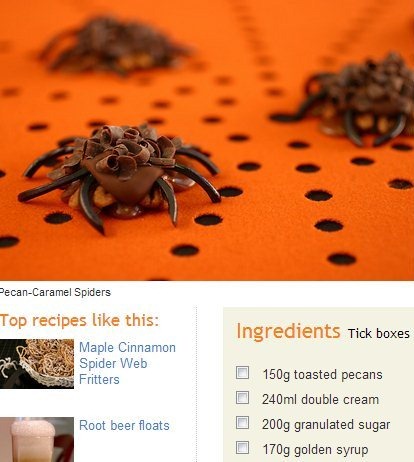Click the Root beer floats thumbnail
This screenshot has width=414, height=462.
point(37,439)
